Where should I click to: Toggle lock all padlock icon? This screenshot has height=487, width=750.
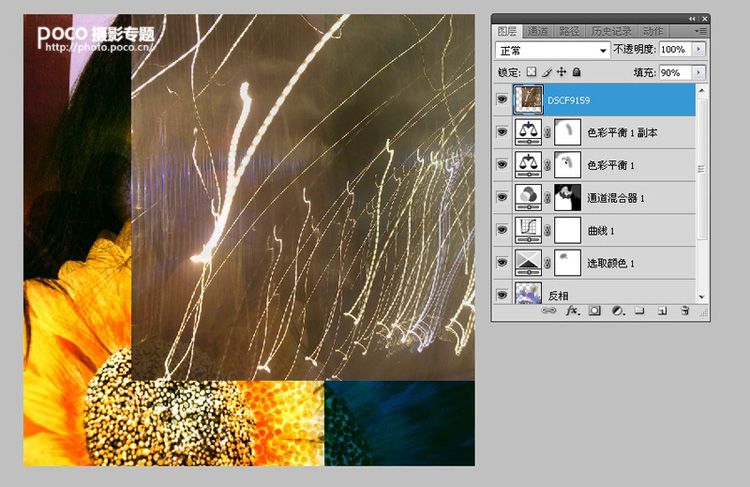tap(577, 72)
